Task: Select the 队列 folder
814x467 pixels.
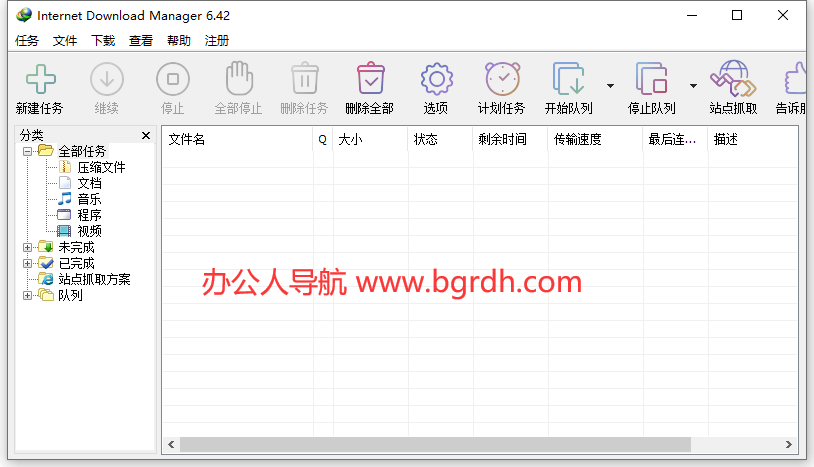Action: [x=70, y=296]
